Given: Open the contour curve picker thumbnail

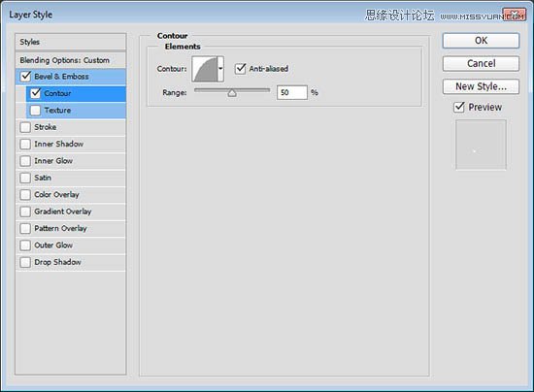Looking at the screenshot, I should 204,69.
